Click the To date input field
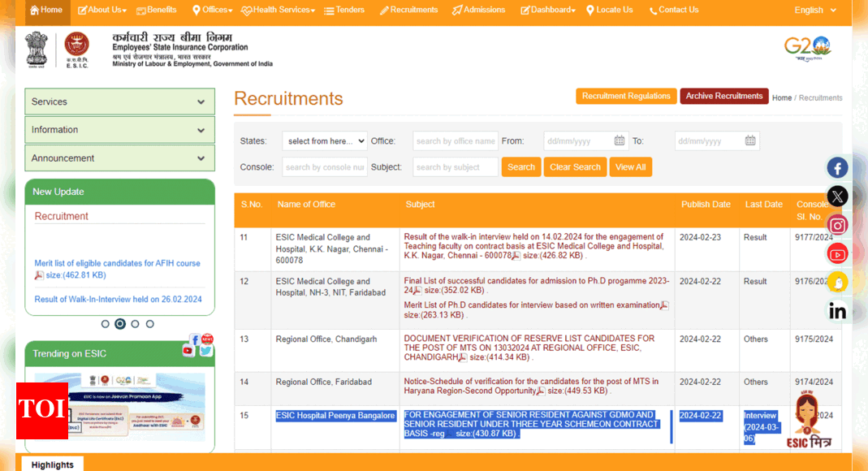 pyautogui.click(x=717, y=141)
